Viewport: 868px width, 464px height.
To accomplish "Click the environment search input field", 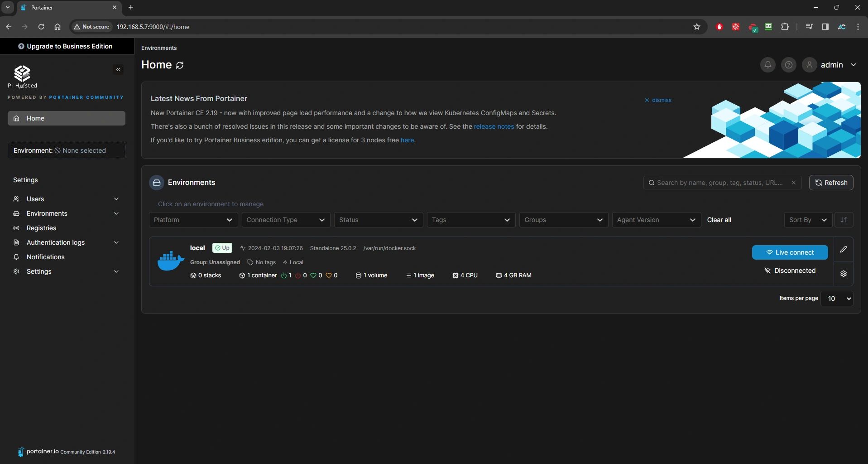I will 719,183.
